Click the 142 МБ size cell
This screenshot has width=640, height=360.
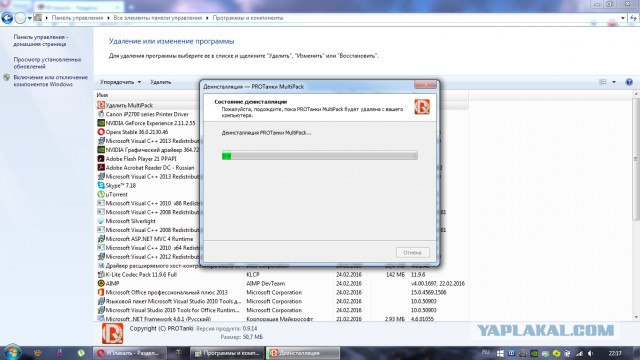tap(395, 275)
